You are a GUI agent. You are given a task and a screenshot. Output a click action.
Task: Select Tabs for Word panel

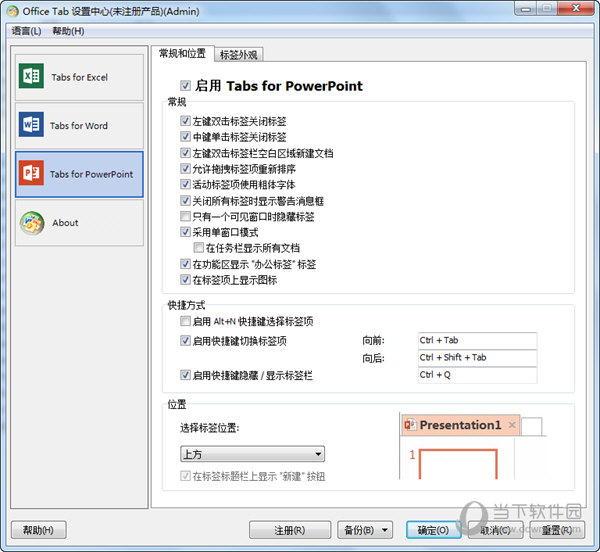79,125
